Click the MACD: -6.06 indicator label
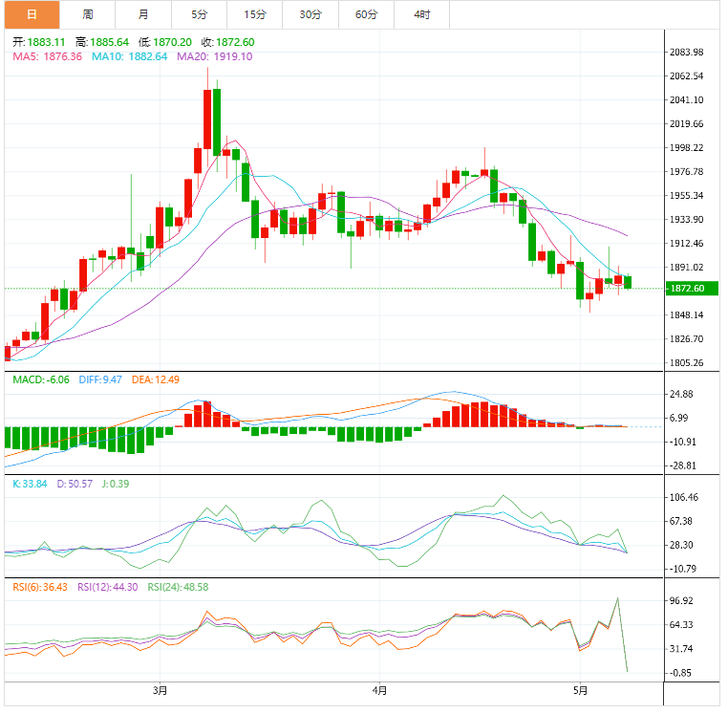The width and height of the screenshot is (728, 714). 40,380
